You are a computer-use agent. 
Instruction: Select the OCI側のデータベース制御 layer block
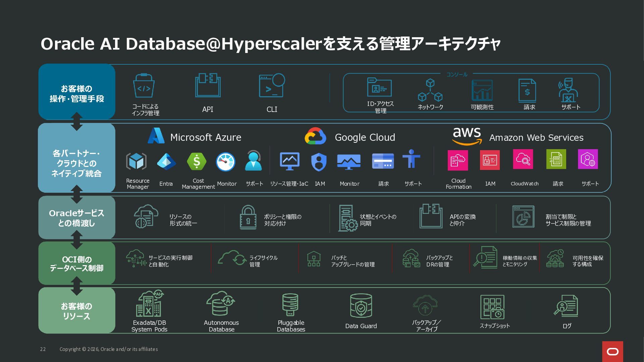click(77, 263)
